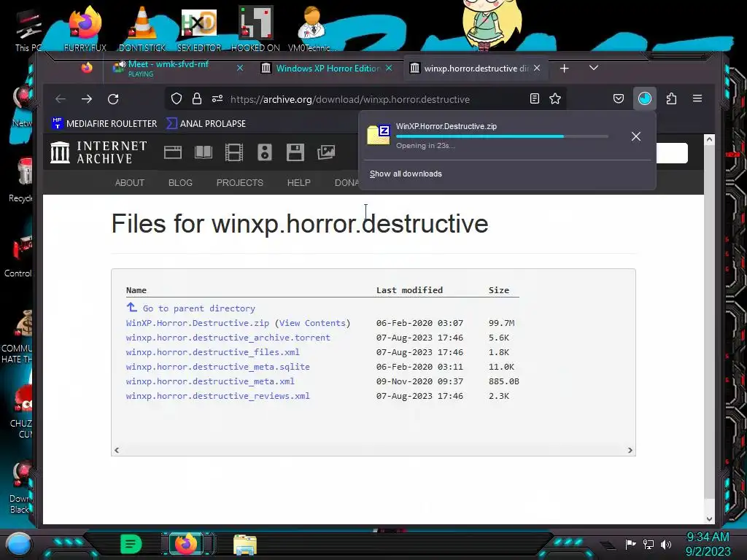Image resolution: width=747 pixels, height=560 pixels.
Task: Open HOOKED ON desktop icon
Action: tap(255, 28)
